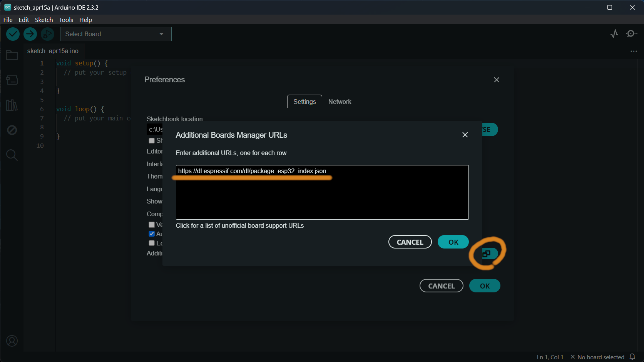The width and height of the screenshot is (644, 362).
Task: Open the ellipsis menu above the editor
Action: [634, 51]
